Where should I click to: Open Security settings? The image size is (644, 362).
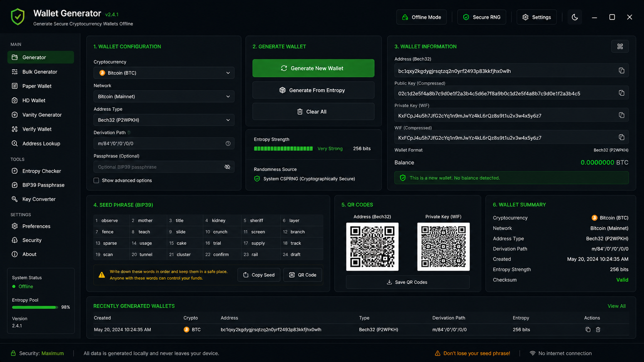coord(40,240)
